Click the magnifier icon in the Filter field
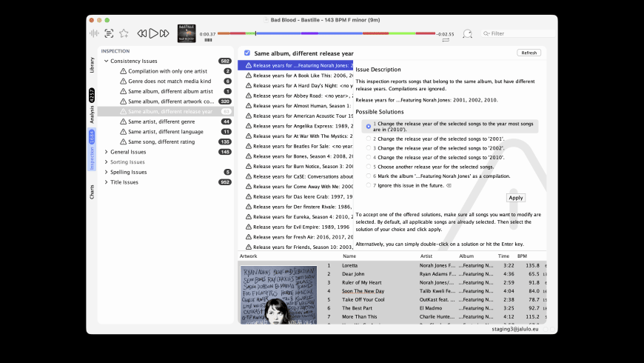This screenshot has width=644, height=363. (x=486, y=34)
